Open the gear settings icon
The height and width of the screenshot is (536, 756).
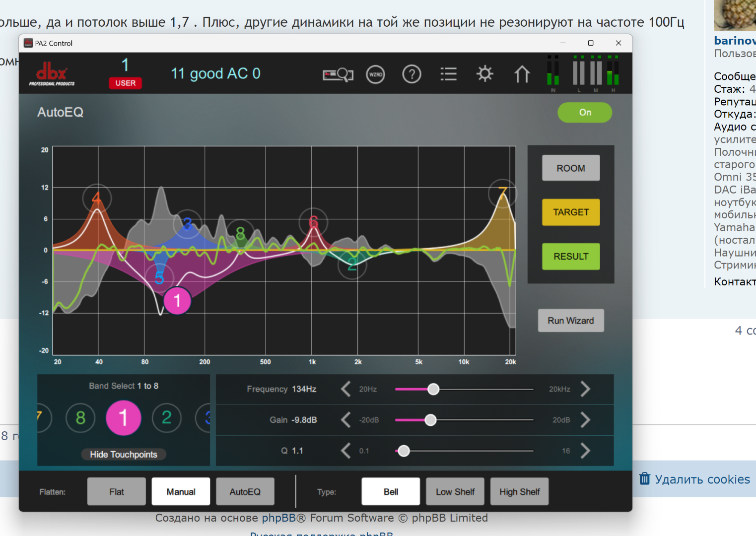(x=484, y=74)
